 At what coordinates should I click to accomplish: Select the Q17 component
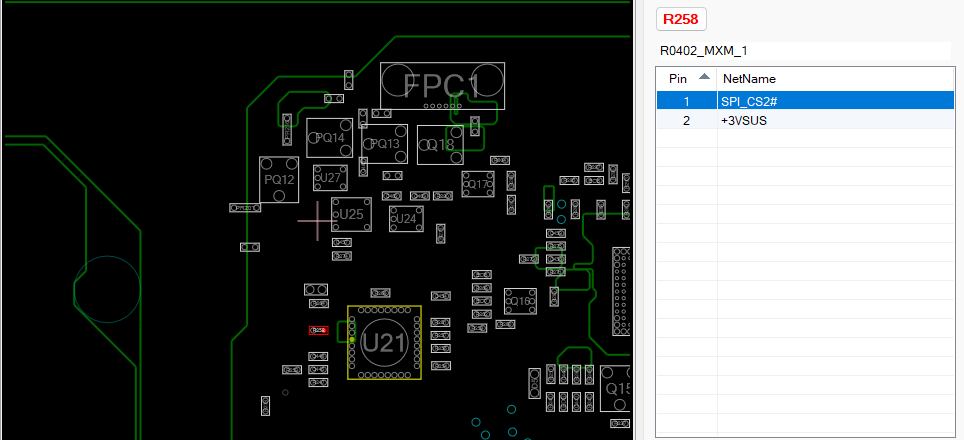click(478, 184)
